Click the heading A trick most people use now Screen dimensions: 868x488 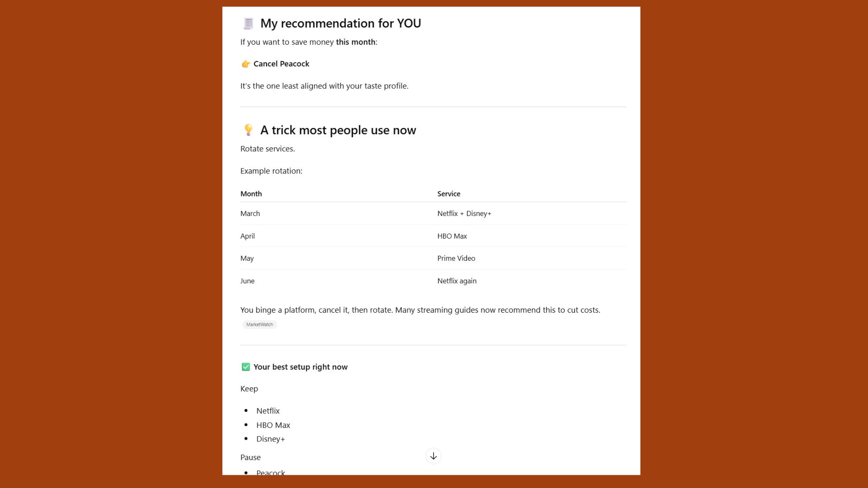tap(337, 130)
